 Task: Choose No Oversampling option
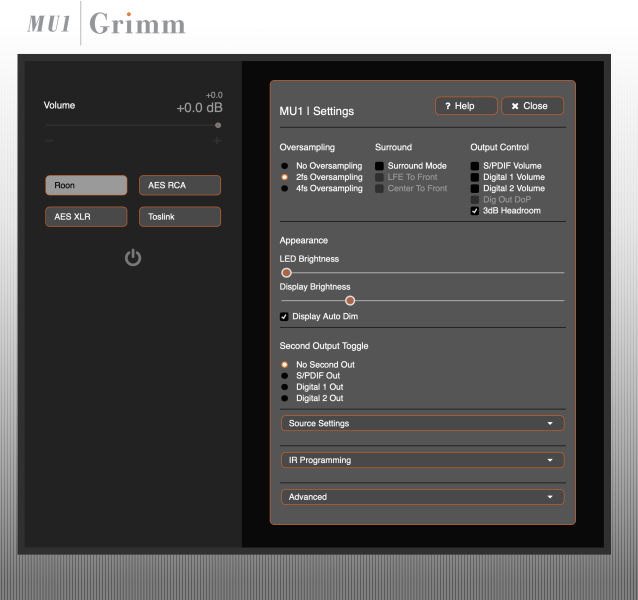(284, 166)
